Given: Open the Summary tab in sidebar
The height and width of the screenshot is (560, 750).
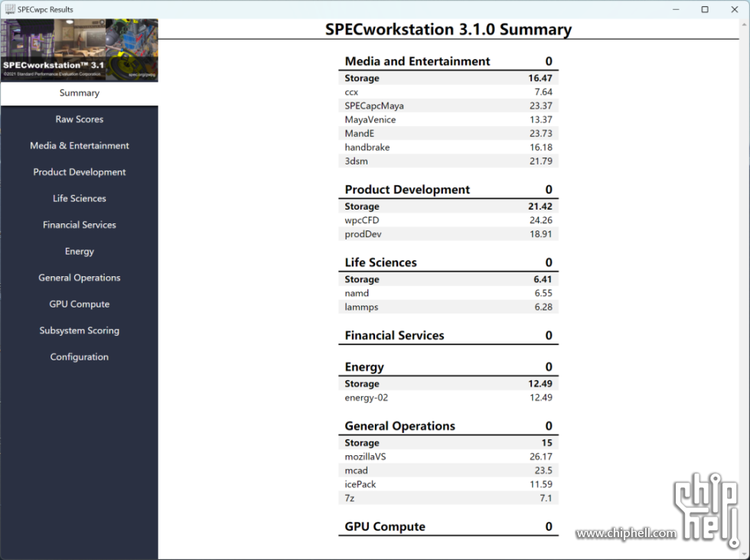Looking at the screenshot, I should (x=80, y=93).
